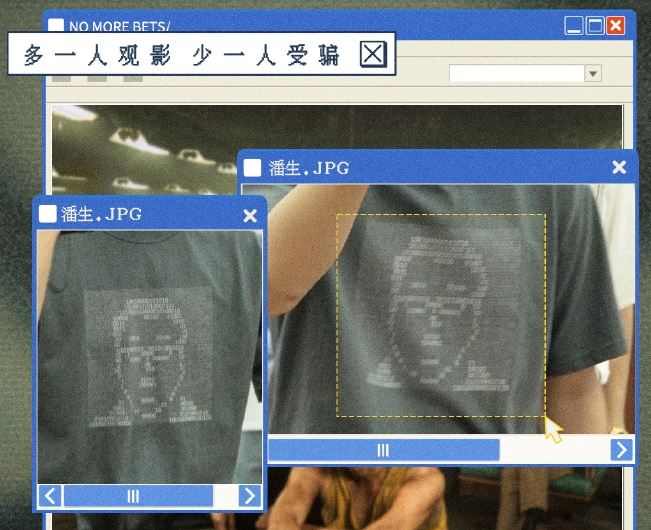The image size is (651, 530).
Task: Click the 多一人观影 少一人受骗 banner text
Action: pyautogui.click(x=181, y=55)
